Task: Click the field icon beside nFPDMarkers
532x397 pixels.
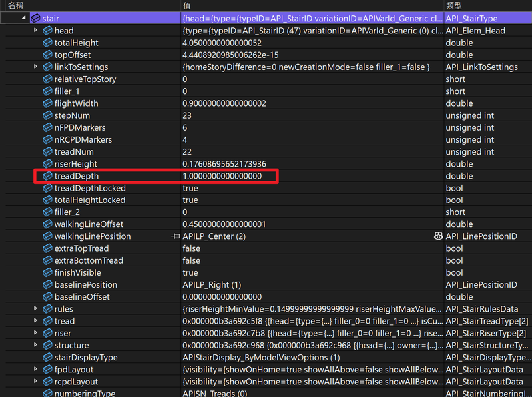Action: [x=47, y=127]
